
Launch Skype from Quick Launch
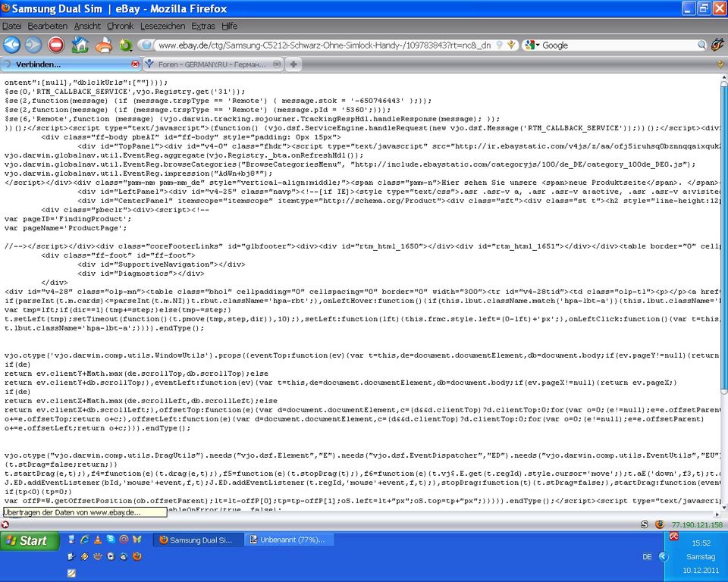[x=111, y=540]
